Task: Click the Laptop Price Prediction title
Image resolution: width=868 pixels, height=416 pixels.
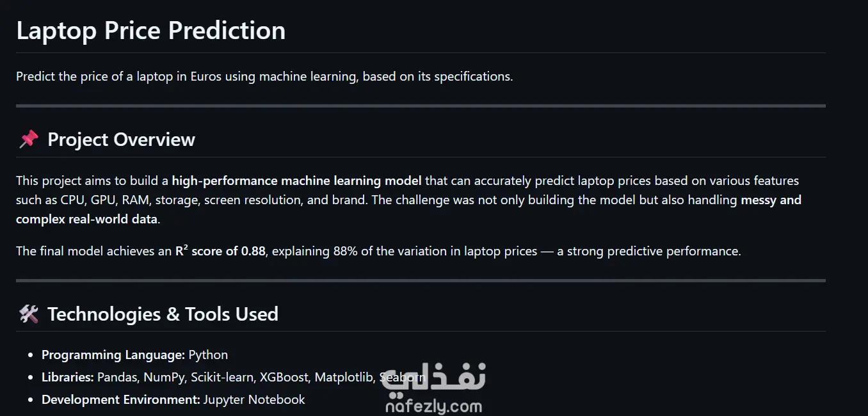Action: (151, 31)
